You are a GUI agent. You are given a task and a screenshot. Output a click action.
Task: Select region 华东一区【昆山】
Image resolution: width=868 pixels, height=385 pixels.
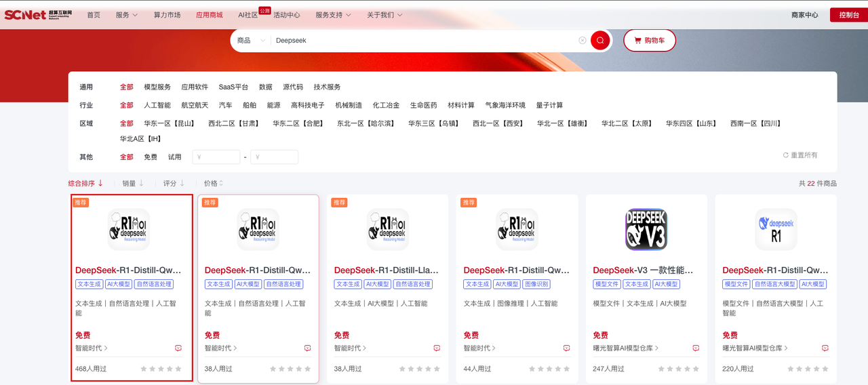170,123
